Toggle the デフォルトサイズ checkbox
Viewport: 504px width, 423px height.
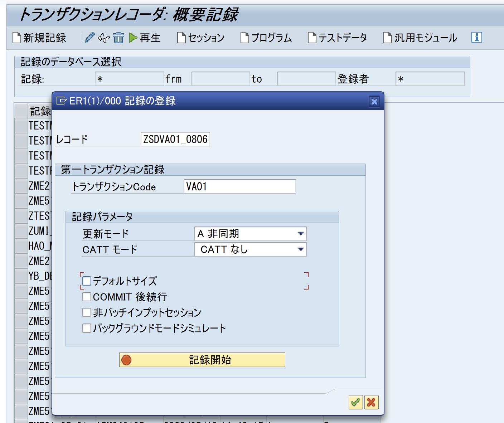[87, 281]
